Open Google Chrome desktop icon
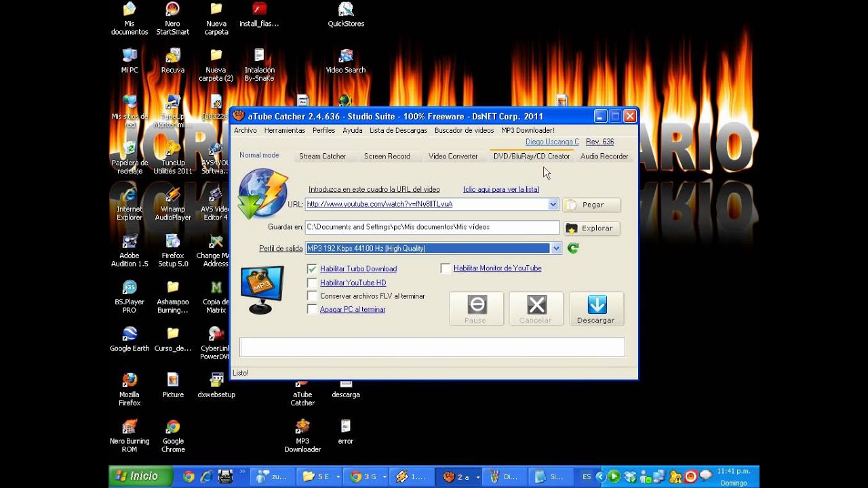Image resolution: width=868 pixels, height=488 pixels. coord(173,435)
